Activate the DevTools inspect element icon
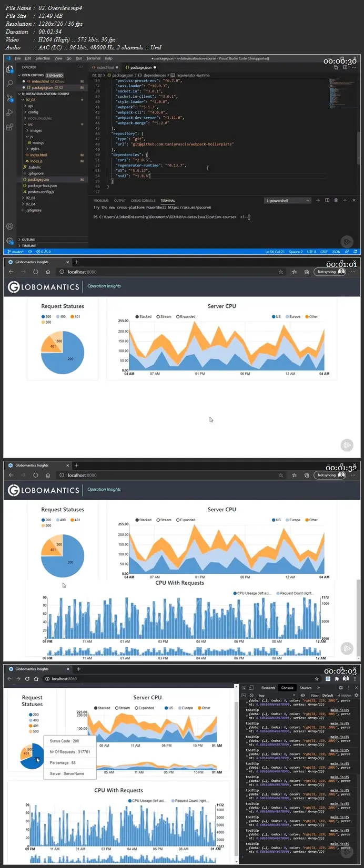364x868 pixels. (244, 687)
